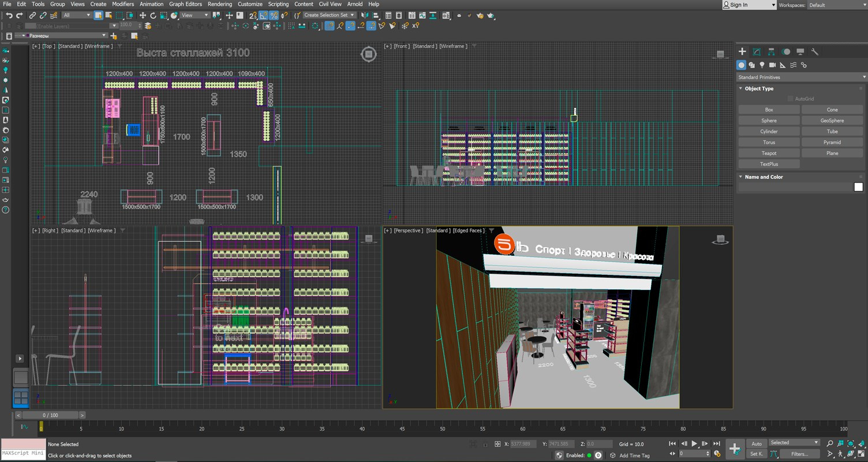Select the Rotate transform tool
Image resolution: width=868 pixels, height=462 pixels.
click(x=153, y=16)
